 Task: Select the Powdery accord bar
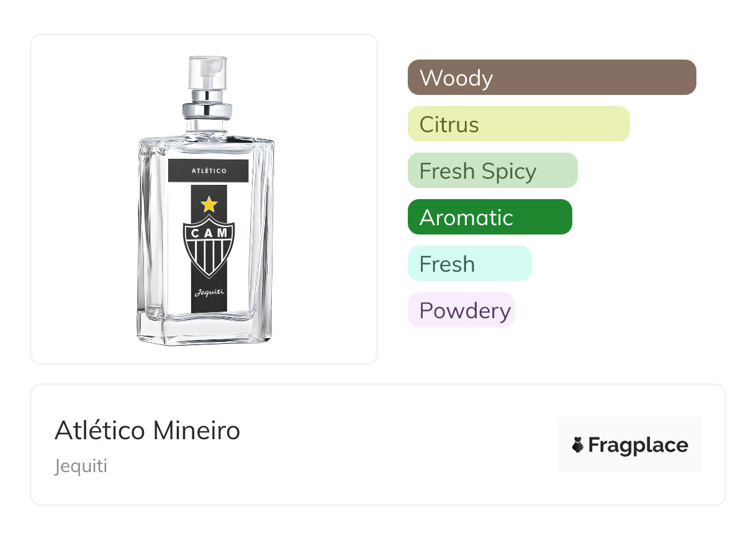click(x=461, y=310)
